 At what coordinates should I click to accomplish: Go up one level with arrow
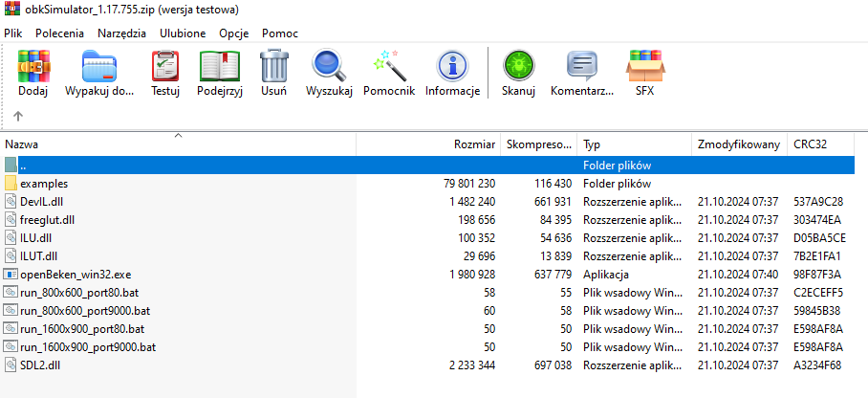click(x=18, y=116)
